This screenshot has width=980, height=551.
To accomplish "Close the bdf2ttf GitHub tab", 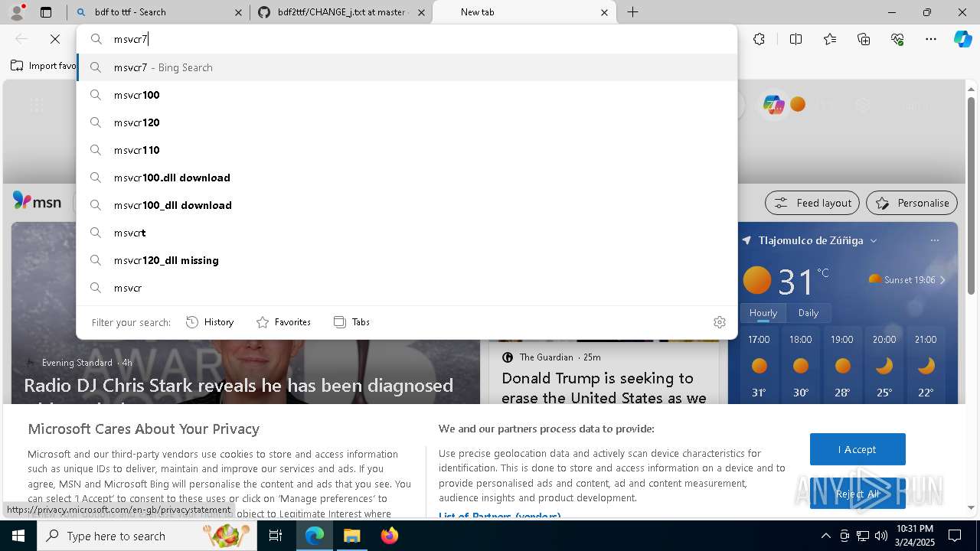I will [x=421, y=12].
